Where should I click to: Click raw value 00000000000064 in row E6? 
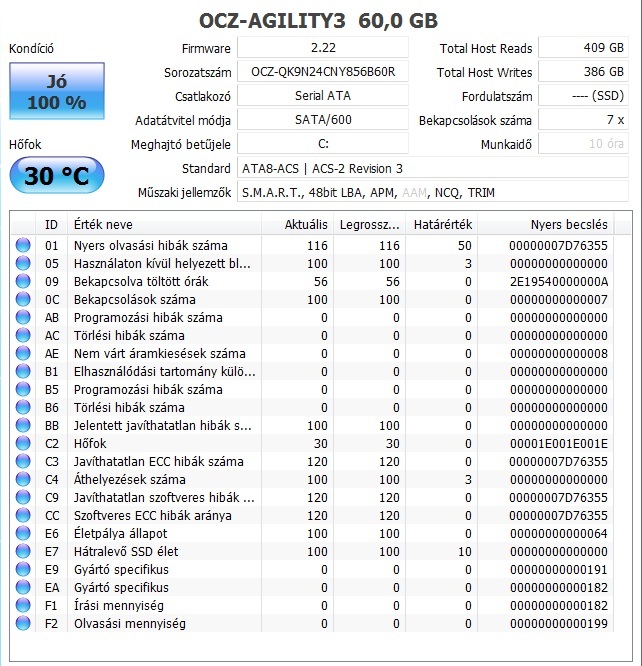click(x=559, y=534)
